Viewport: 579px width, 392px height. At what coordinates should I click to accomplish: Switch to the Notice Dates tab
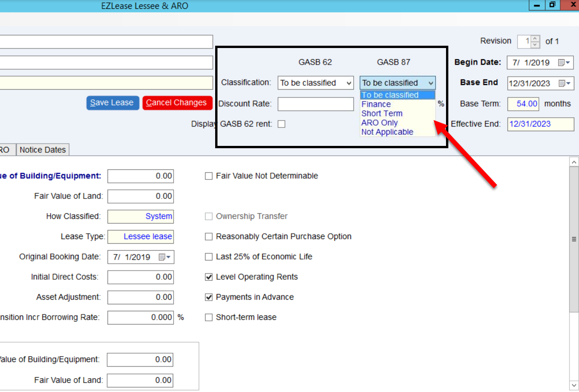pos(43,150)
